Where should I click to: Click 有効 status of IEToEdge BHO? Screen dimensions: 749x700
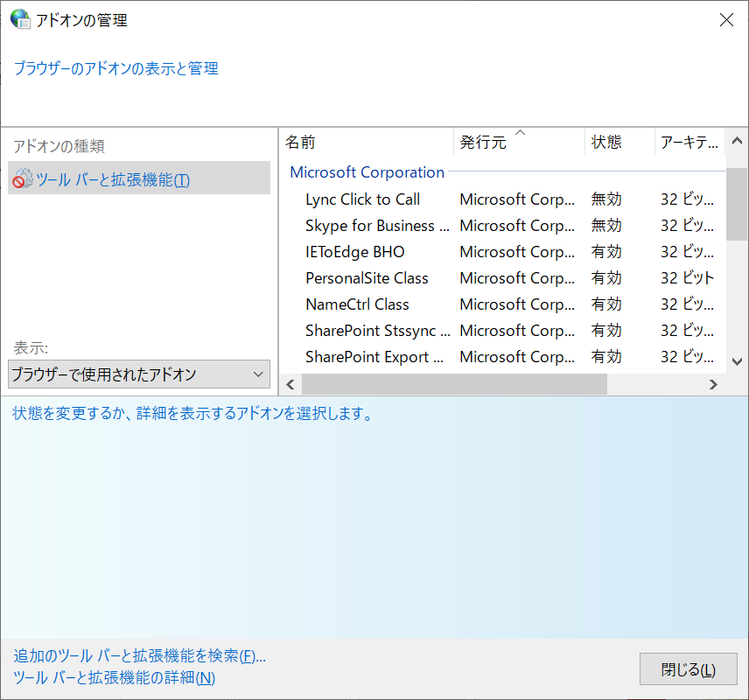606,252
